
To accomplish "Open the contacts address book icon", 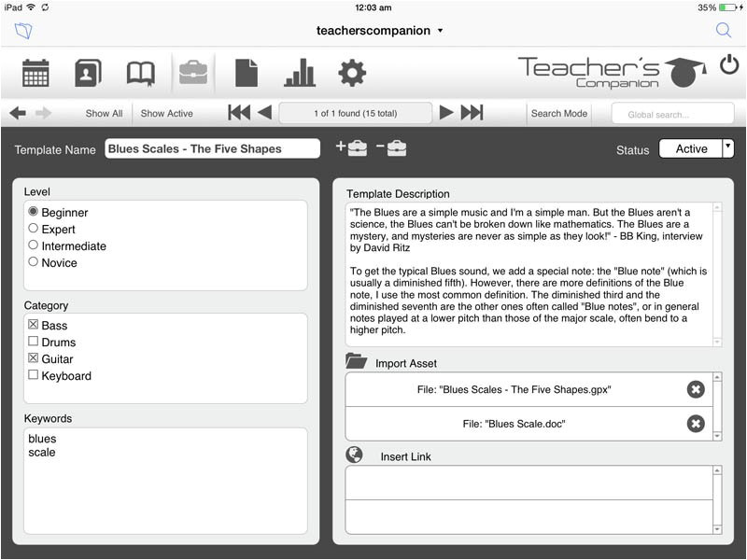I will tap(88, 73).
